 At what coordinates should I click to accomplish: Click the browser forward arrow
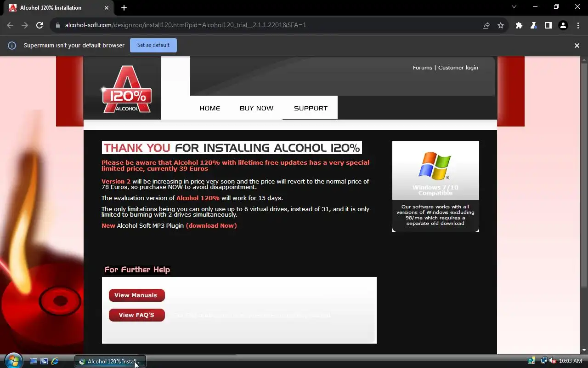point(25,25)
